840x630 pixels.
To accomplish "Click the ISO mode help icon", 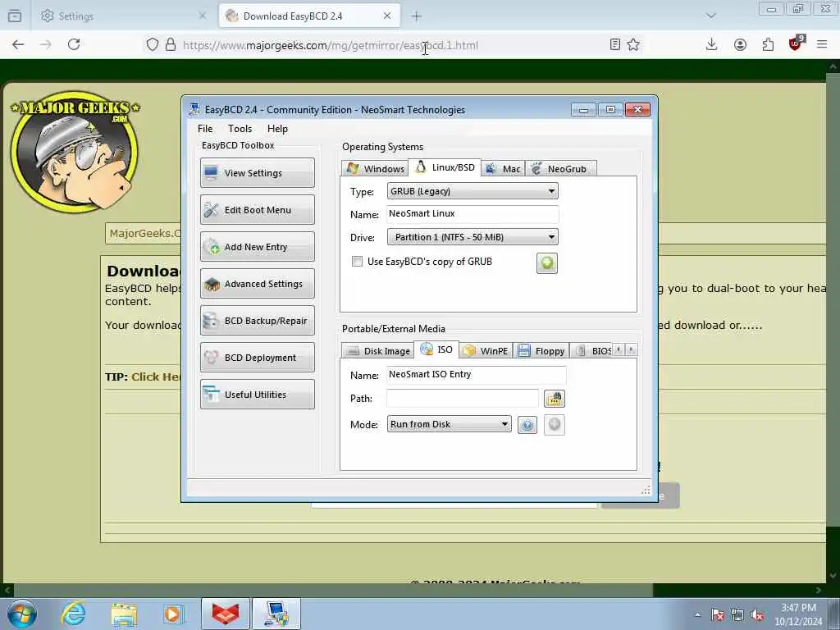I will 527,425.
